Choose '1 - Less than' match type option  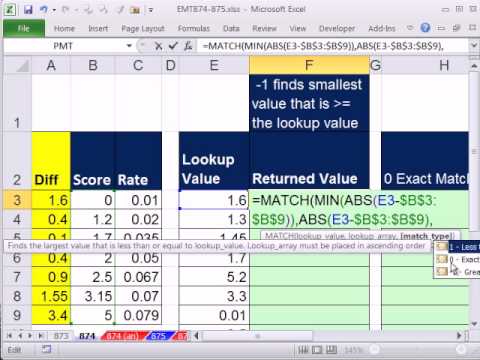point(457,247)
